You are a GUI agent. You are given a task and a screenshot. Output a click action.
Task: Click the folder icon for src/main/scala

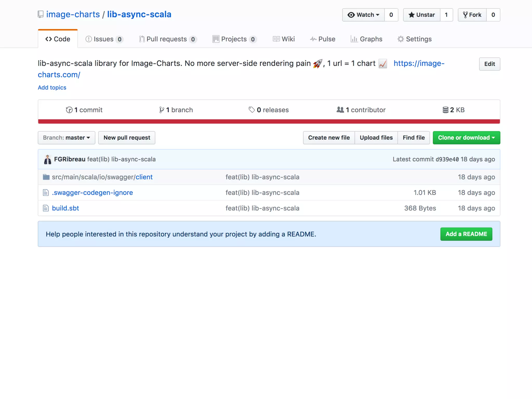point(46,177)
